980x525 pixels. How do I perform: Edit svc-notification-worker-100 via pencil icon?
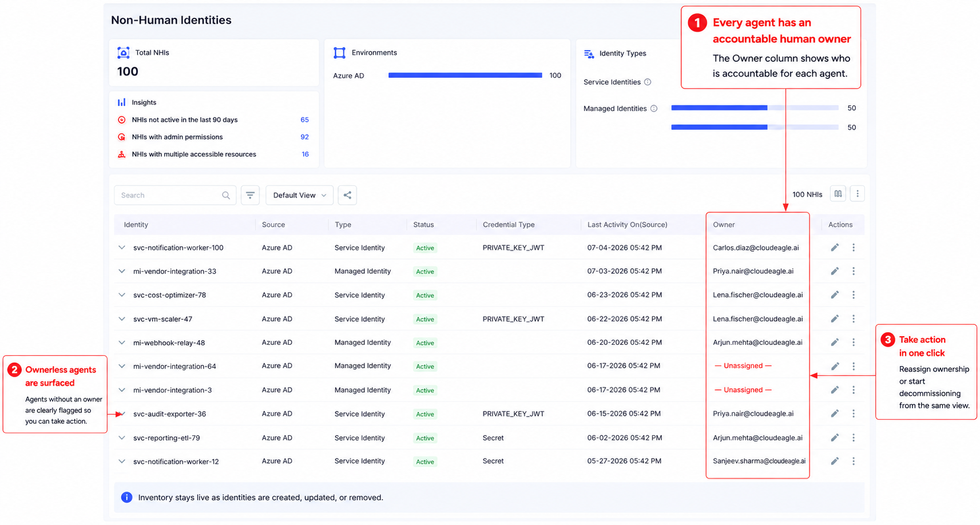(x=835, y=248)
